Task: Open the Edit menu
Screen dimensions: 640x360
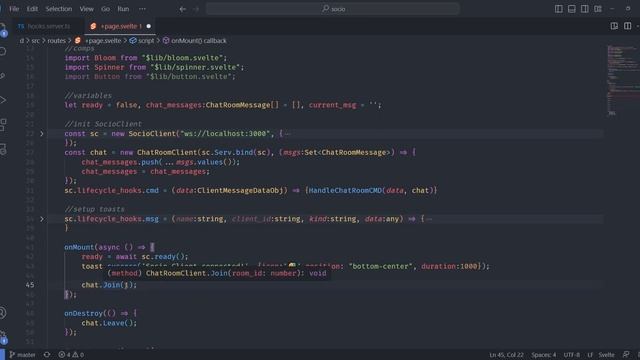Action: tap(32, 9)
